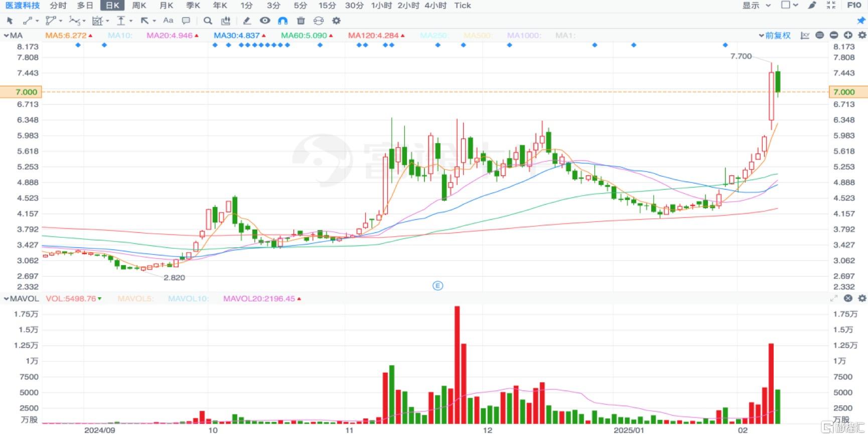
Task: Open main chart indicator settings gear
Action: [862, 35]
